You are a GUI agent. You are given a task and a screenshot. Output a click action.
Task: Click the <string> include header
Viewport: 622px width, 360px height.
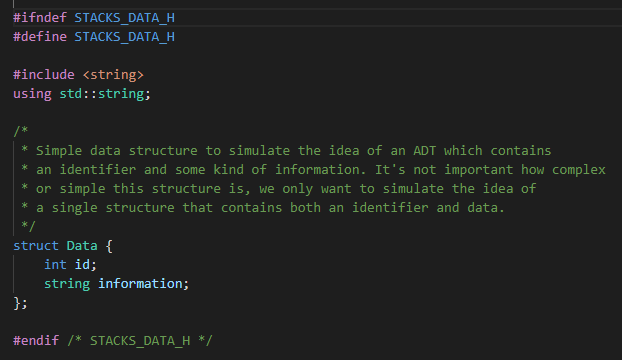[113, 75]
